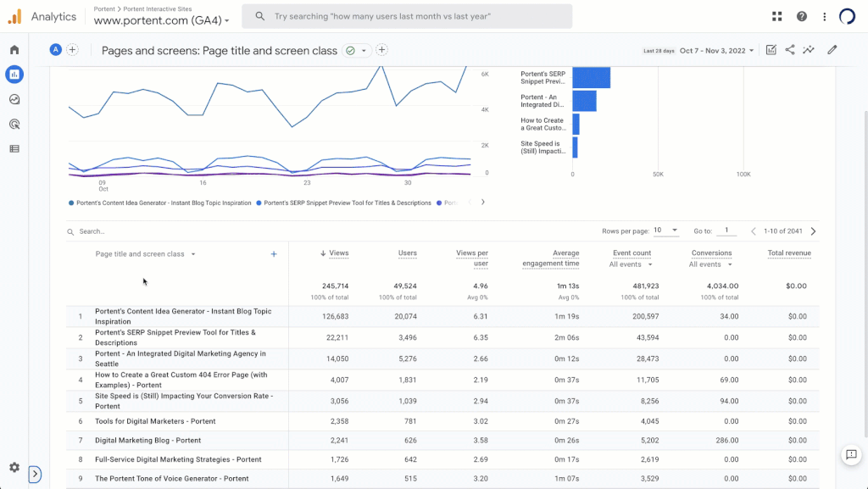
Task: Open the feedback chat icon at bottom right
Action: [x=851, y=455]
